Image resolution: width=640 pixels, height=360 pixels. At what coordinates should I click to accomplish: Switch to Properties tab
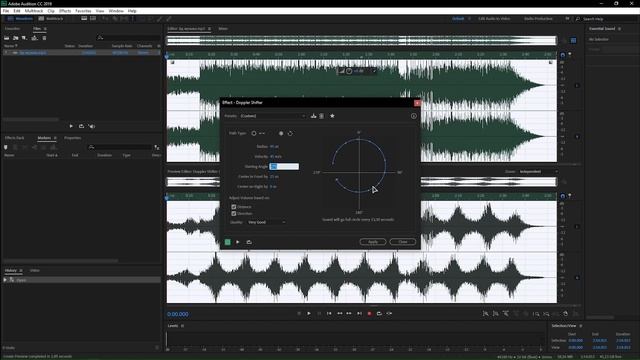click(72, 138)
